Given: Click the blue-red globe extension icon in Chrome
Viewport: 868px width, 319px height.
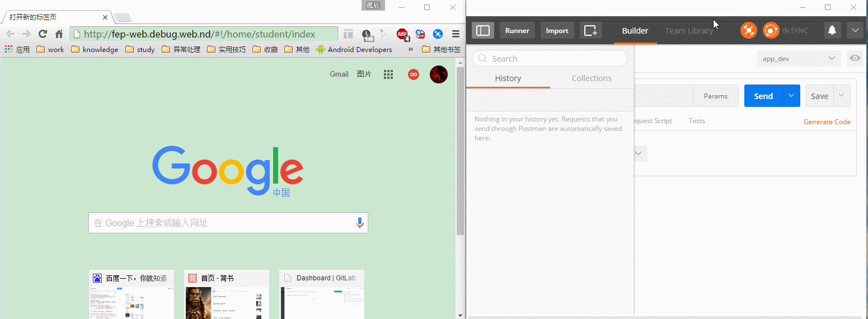Looking at the screenshot, I should pos(420,35).
